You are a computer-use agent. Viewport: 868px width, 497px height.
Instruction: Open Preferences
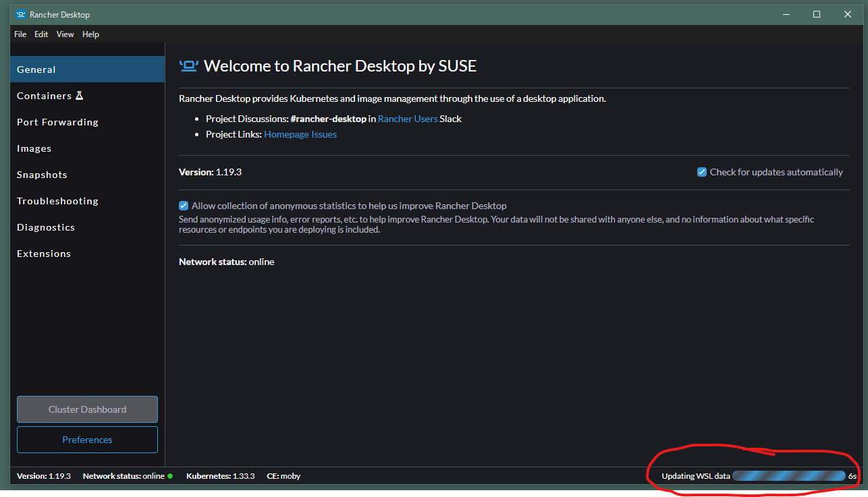[87, 440]
